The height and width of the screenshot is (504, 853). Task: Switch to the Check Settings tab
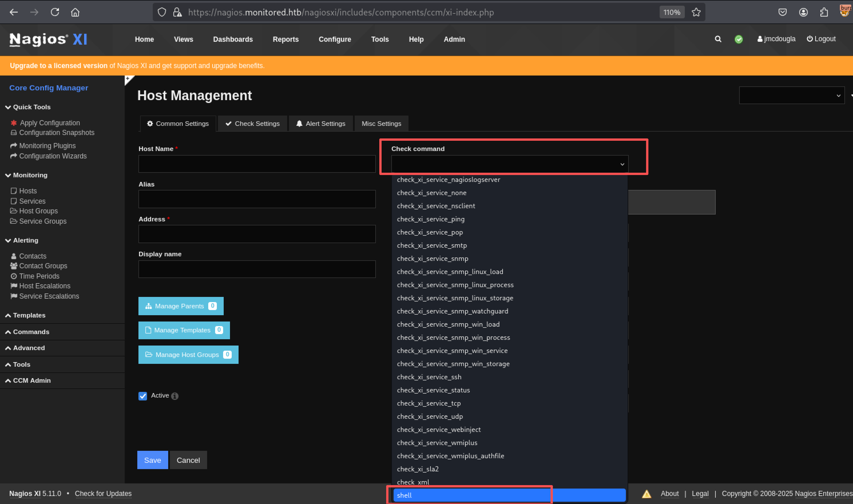pos(252,124)
